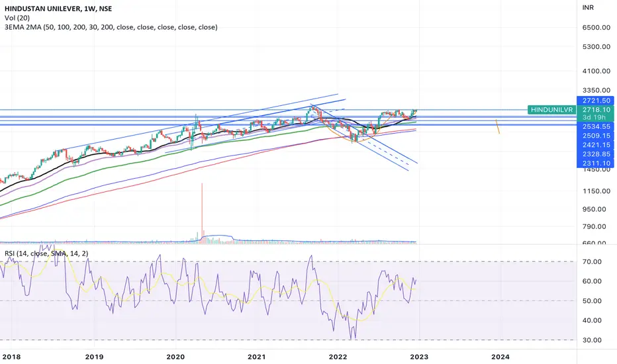Select the tall red volume spike bar
The image size is (617, 364).
[202, 212]
